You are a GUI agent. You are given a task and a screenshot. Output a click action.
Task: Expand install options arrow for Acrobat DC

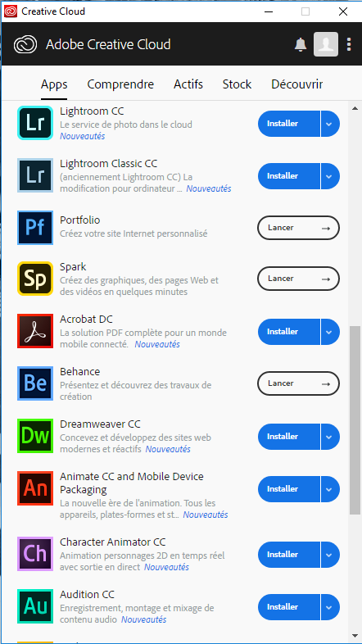[x=330, y=332]
